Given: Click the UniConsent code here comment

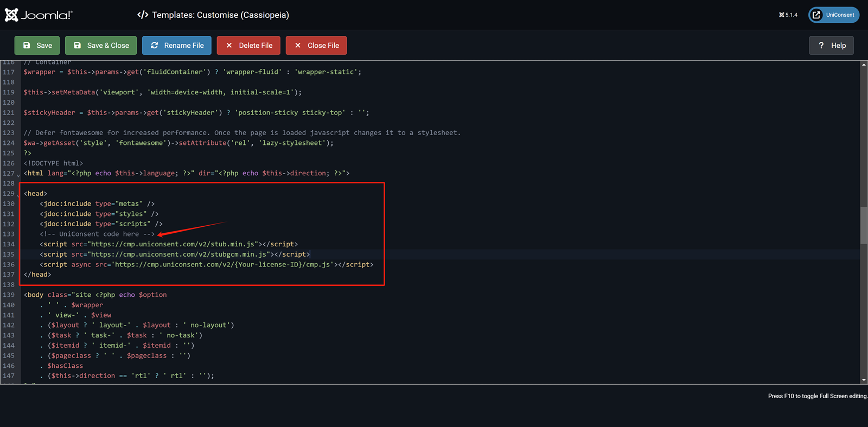Looking at the screenshot, I should [x=97, y=234].
